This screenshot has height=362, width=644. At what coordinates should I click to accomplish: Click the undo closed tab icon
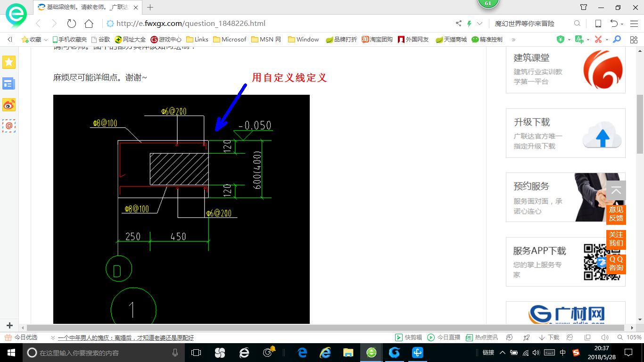pyautogui.click(x=614, y=24)
